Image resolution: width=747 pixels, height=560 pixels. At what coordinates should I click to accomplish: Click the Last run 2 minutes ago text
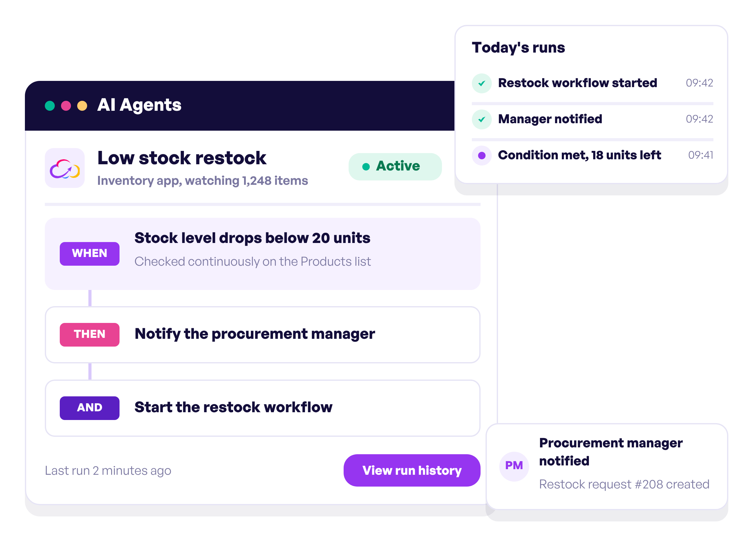point(108,470)
